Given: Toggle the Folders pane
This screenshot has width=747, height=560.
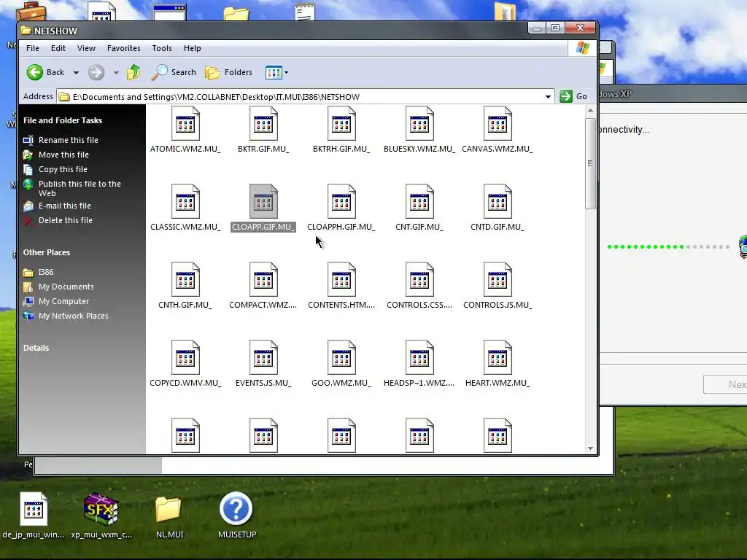Looking at the screenshot, I should point(228,72).
